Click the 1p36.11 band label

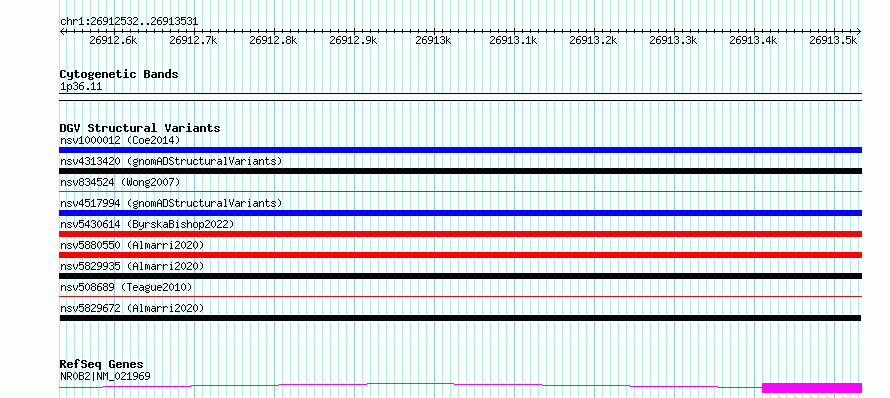tap(81, 87)
